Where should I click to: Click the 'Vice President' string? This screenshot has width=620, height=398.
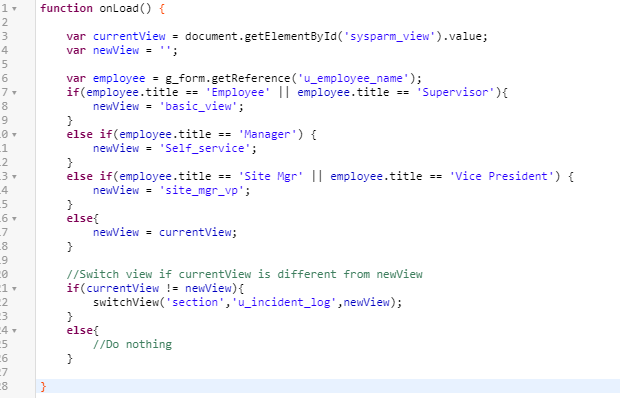point(501,176)
